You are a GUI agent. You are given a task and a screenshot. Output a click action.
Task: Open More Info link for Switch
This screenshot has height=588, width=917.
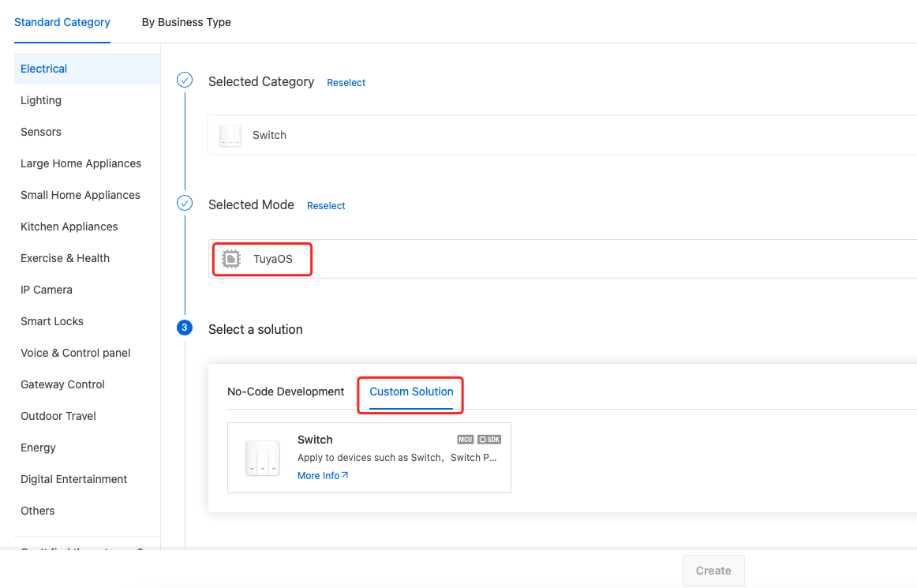[x=323, y=476]
